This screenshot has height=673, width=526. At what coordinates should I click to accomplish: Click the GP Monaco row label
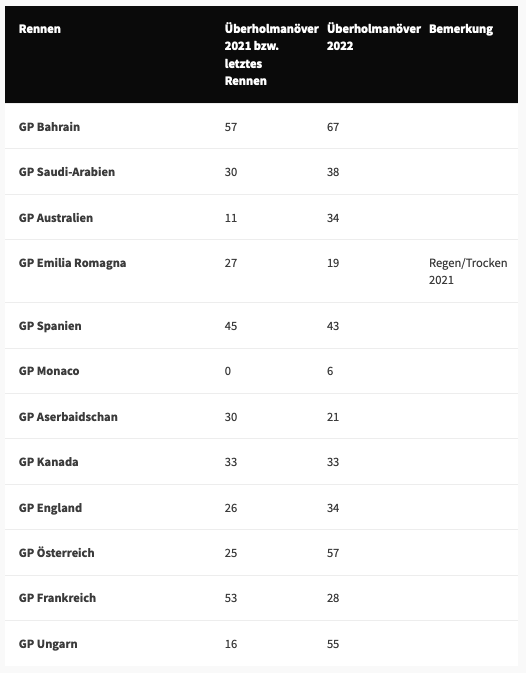pyautogui.click(x=49, y=371)
